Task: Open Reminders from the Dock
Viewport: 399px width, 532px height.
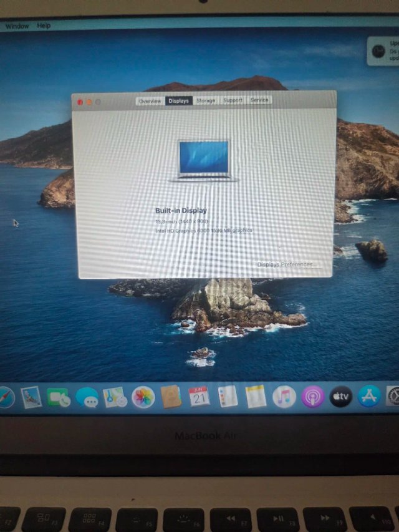Action: (x=228, y=396)
